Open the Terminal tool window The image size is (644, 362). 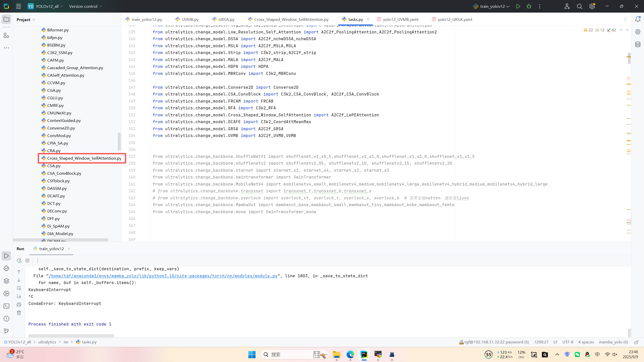tap(6, 306)
